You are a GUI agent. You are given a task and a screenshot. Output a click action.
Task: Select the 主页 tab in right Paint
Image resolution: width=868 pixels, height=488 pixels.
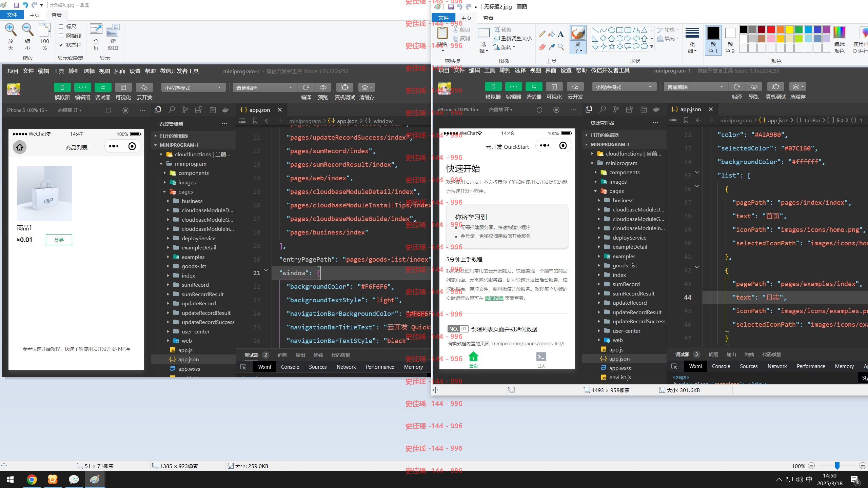tap(466, 18)
